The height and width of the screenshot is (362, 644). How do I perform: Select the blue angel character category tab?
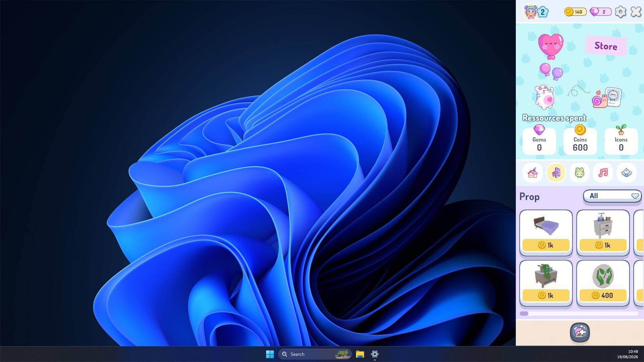point(627,173)
